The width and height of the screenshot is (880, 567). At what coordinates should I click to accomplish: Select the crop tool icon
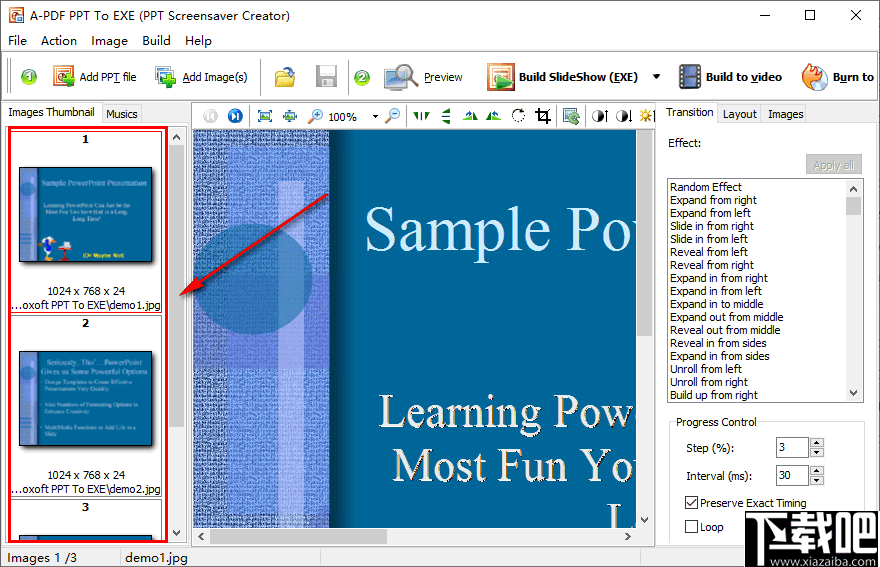[543, 116]
